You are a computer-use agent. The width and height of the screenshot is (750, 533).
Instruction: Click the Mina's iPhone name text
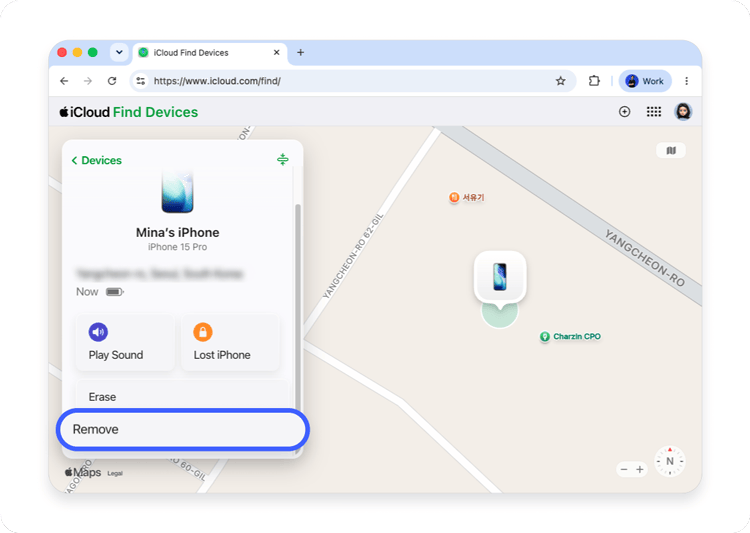pos(177,233)
